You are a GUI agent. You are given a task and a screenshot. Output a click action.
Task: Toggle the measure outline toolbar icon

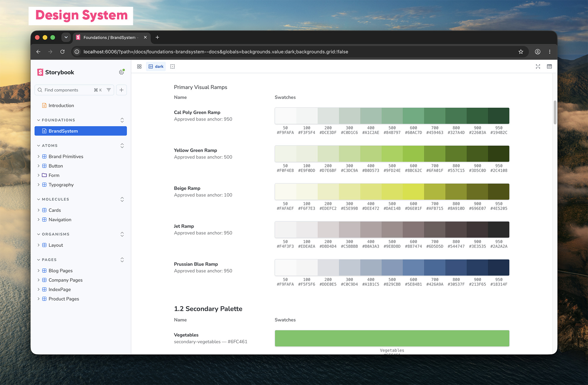[173, 66]
